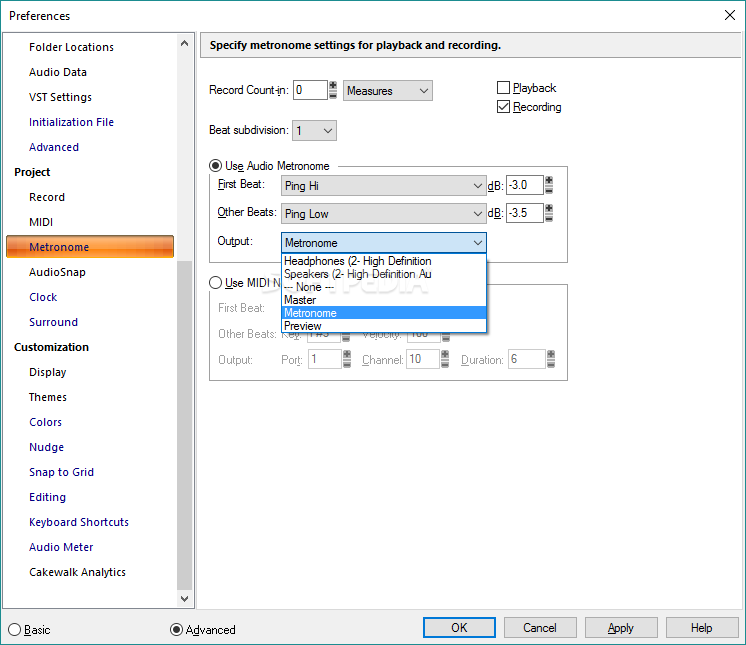
Task: Select Themes in sidebar
Action: tap(48, 397)
